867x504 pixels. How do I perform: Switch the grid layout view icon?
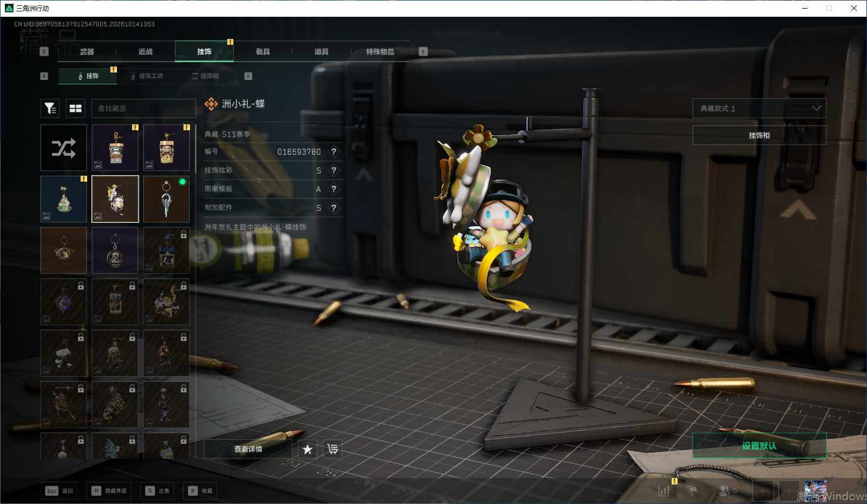coord(76,109)
